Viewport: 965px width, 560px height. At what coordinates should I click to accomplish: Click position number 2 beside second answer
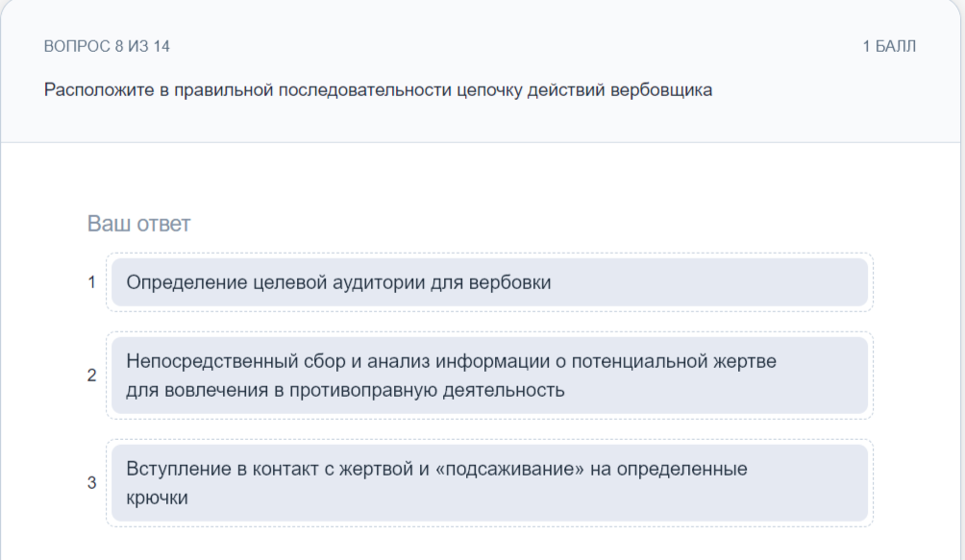91,375
